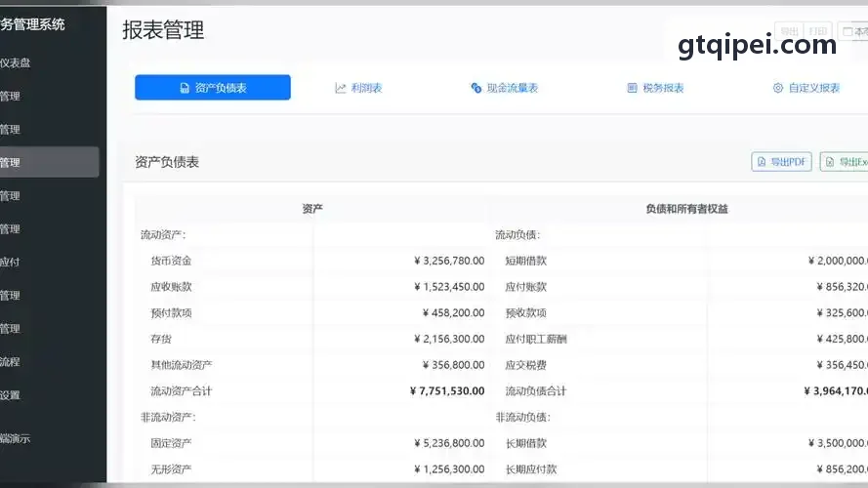Select the 货币资金 row label
This screenshot has height=488, width=868.
(x=171, y=261)
